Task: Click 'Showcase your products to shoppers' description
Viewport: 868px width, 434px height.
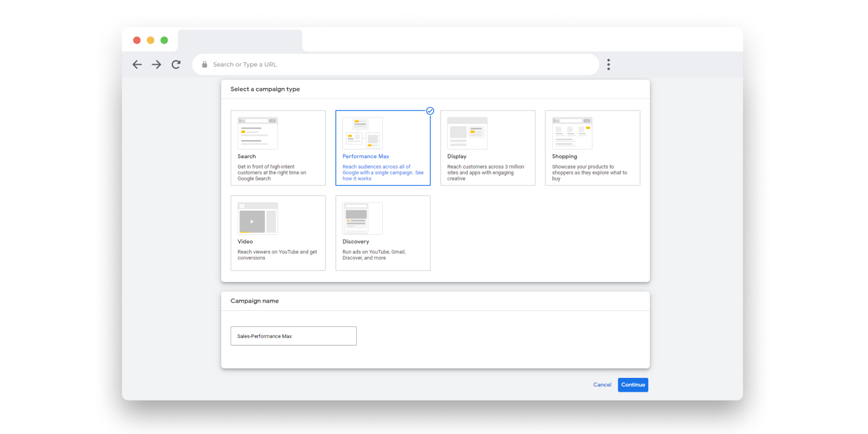Action: point(589,172)
